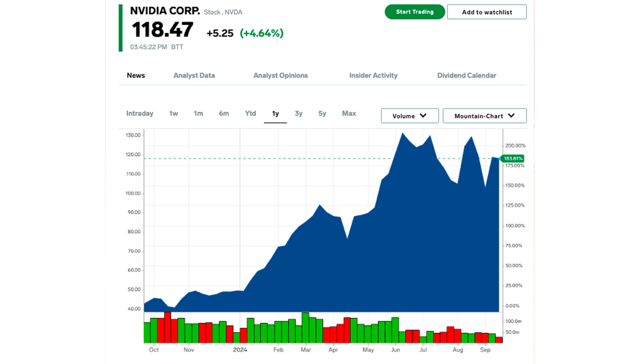Click the Jun date axis label
Viewport: 640px width, 364px height.
point(395,350)
